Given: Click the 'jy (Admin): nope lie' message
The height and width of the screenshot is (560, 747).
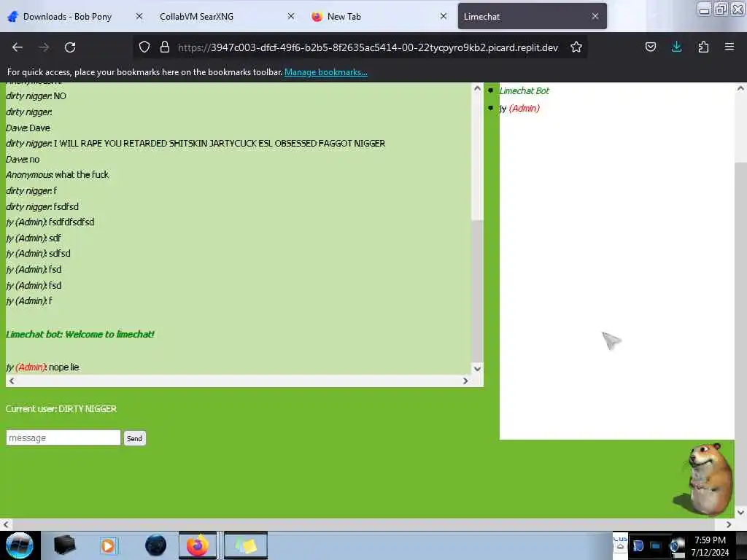Looking at the screenshot, I should (x=42, y=367).
